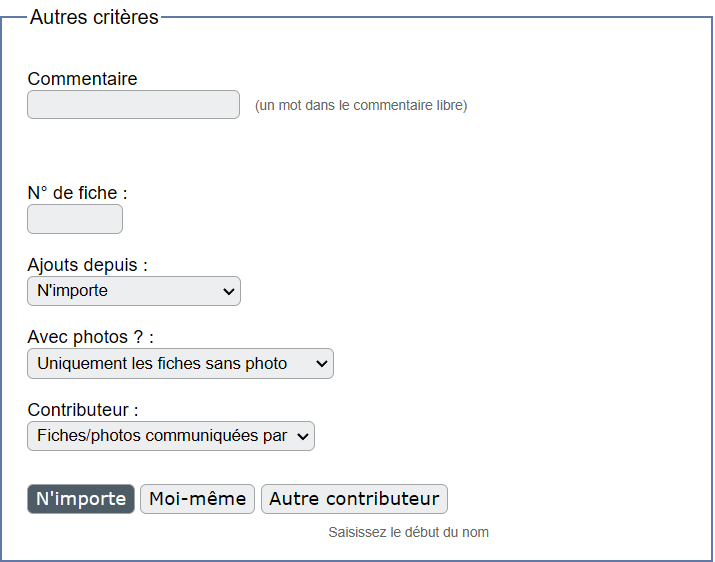Focus the Commentaire text field
Image resolution: width=715 pixels, height=562 pixels.
(133, 104)
